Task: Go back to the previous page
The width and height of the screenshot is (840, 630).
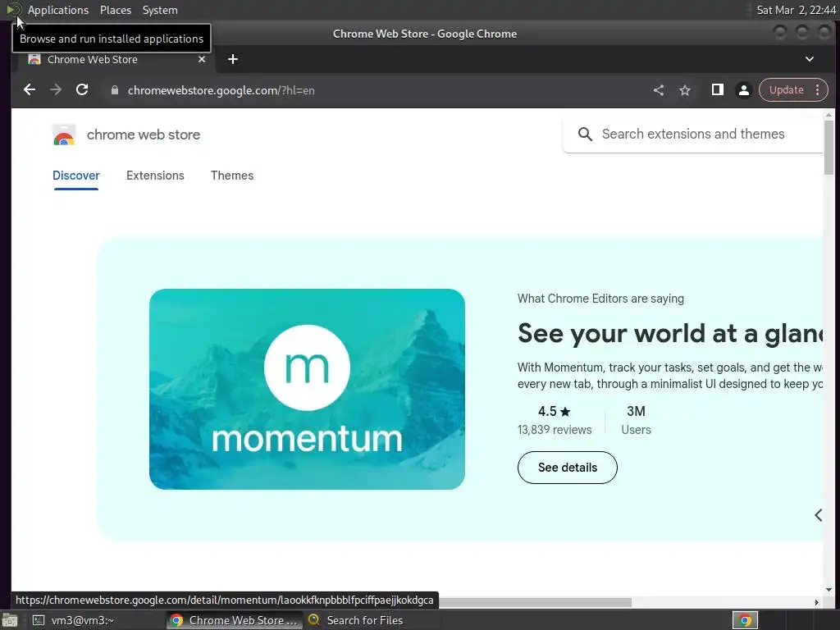Action: click(30, 90)
